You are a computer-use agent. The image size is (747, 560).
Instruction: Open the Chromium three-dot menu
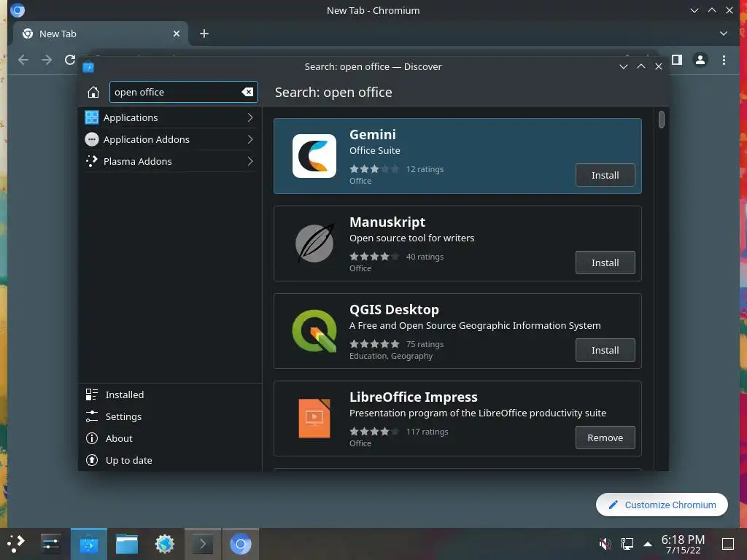[x=724, y=60]
